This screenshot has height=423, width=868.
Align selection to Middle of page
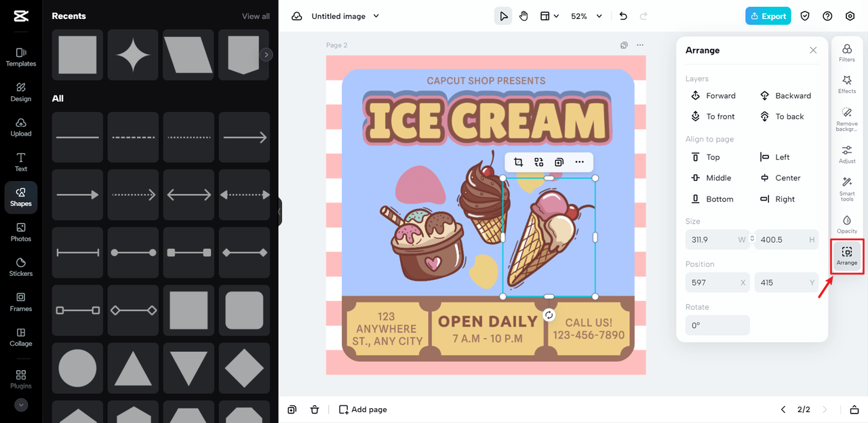point(711,178)
